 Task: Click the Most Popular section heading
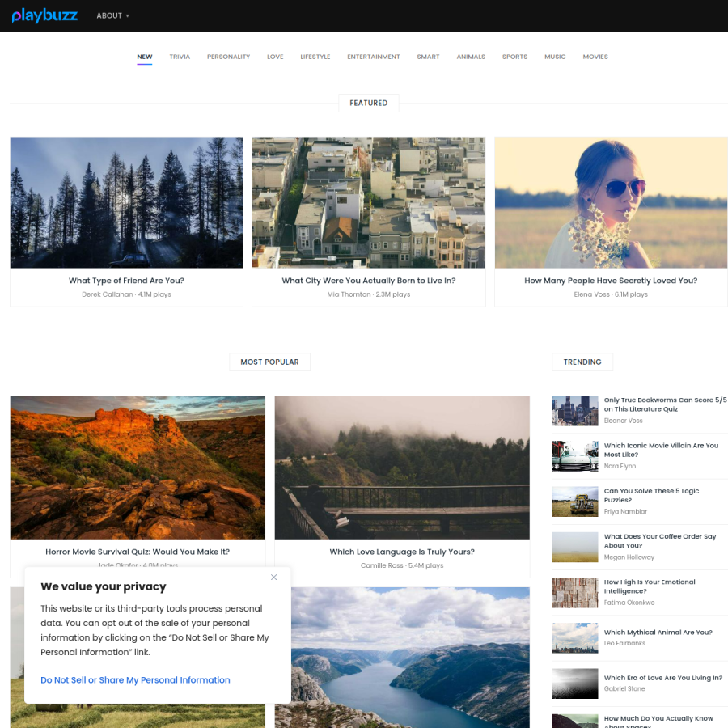[269, 362]
